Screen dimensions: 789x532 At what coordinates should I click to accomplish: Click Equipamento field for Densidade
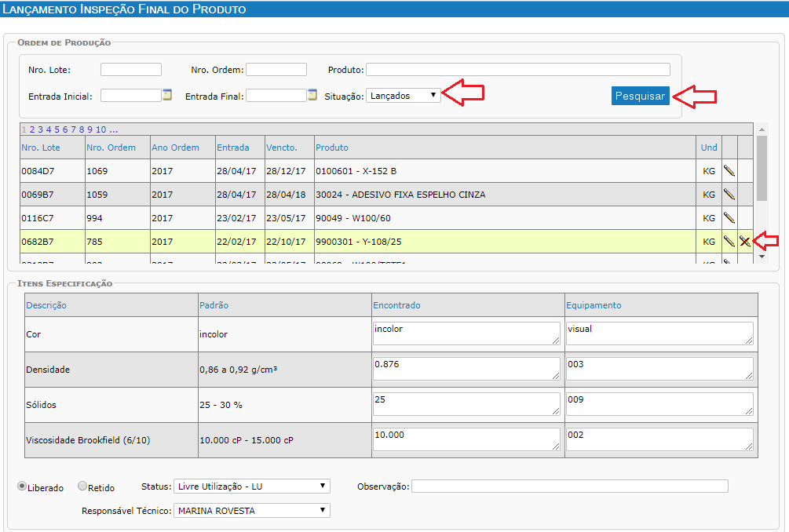coord(659,369)
